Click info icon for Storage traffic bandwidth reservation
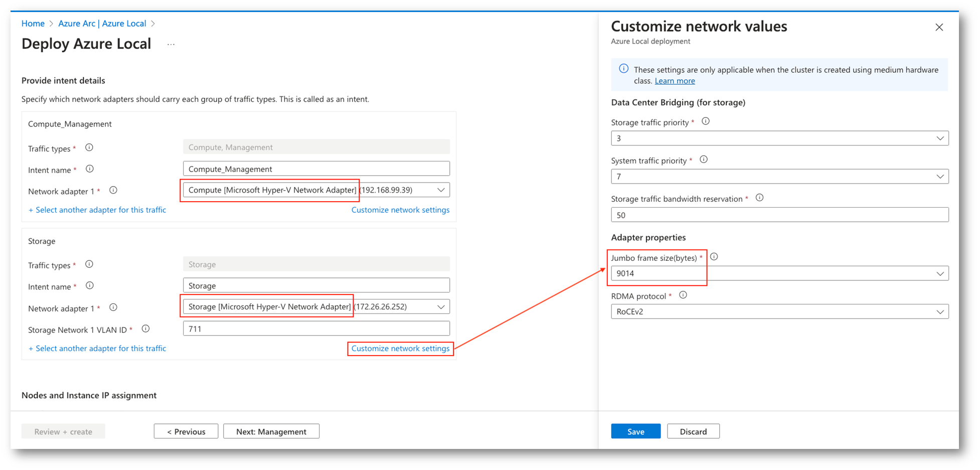Image resolution: width=980 pixels, height=470 pixels. point(759,198)
